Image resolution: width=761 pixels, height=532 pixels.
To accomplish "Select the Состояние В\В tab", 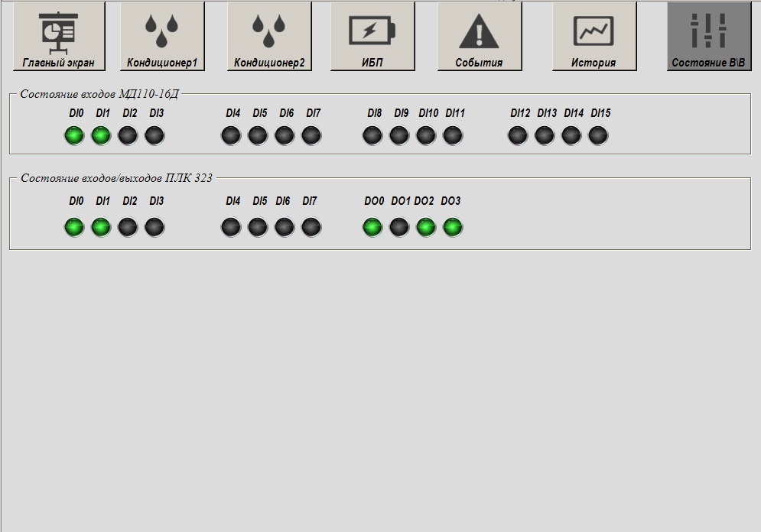I will 709,37.
